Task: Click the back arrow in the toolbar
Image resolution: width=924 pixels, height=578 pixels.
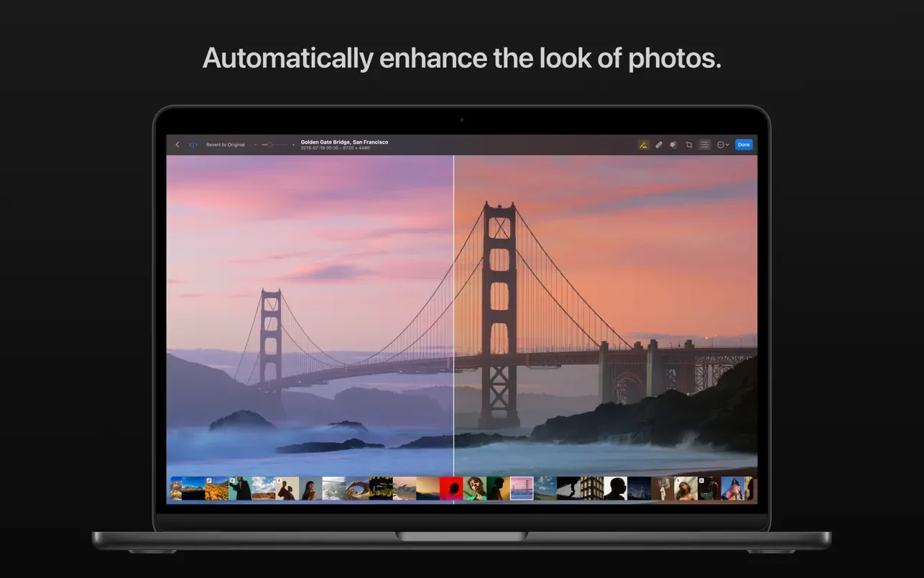Action: click(x=177, y=144)
